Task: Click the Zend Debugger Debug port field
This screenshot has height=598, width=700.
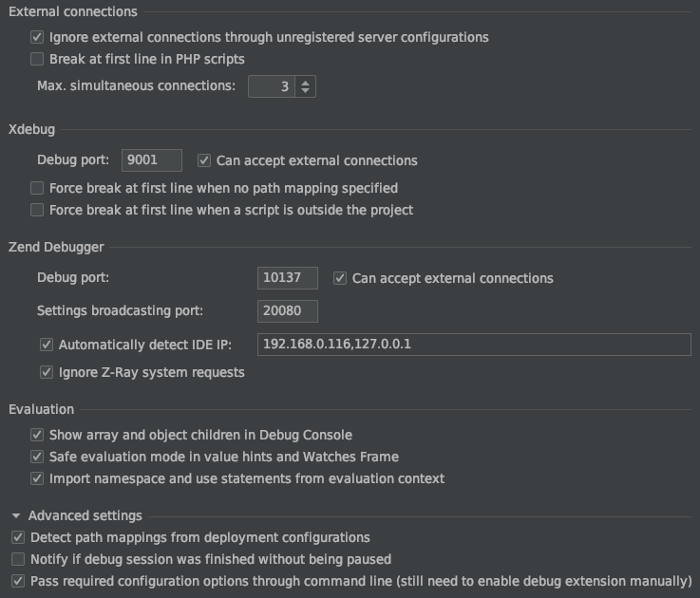Action: [x=287, y=278]
